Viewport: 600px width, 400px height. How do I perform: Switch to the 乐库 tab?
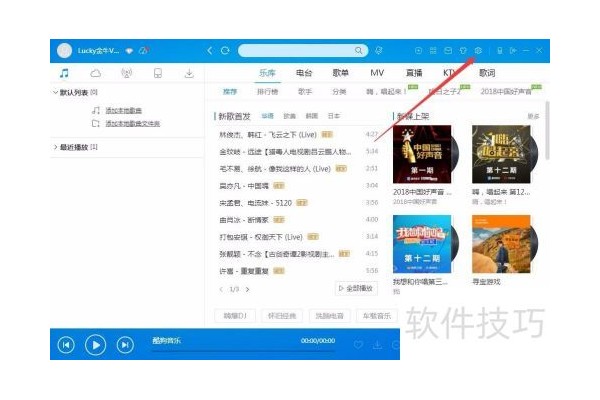click(x=267, y=73)
